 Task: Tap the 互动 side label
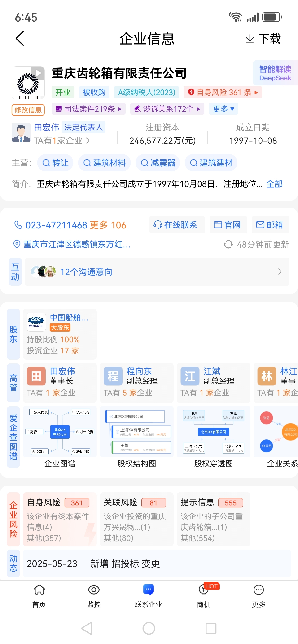click(15, 272)
